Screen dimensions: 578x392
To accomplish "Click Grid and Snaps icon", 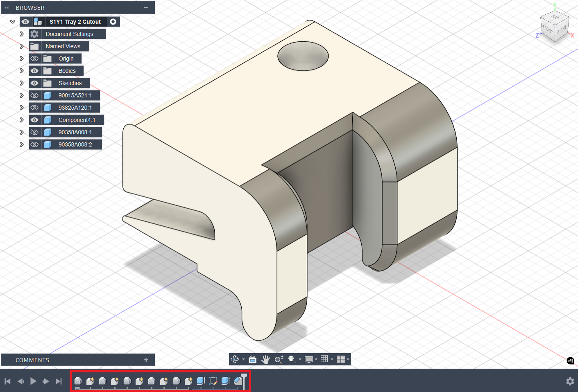I will (x=324, y=359).
